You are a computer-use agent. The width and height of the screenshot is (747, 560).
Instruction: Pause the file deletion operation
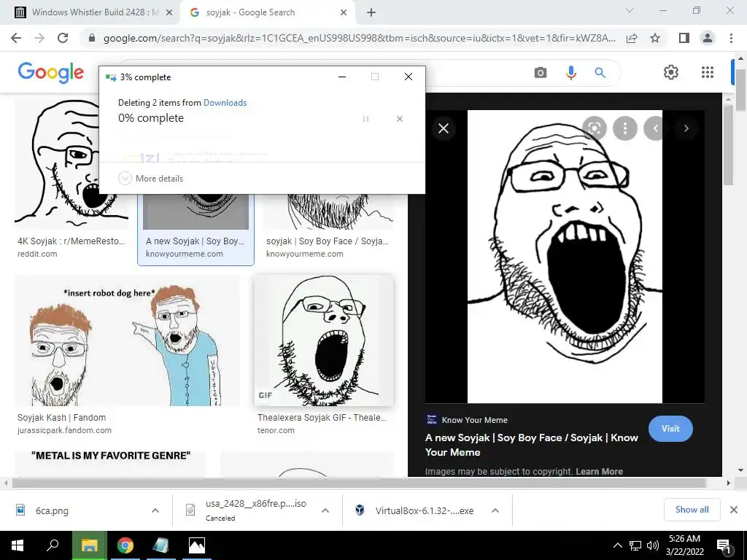point(365,119)
